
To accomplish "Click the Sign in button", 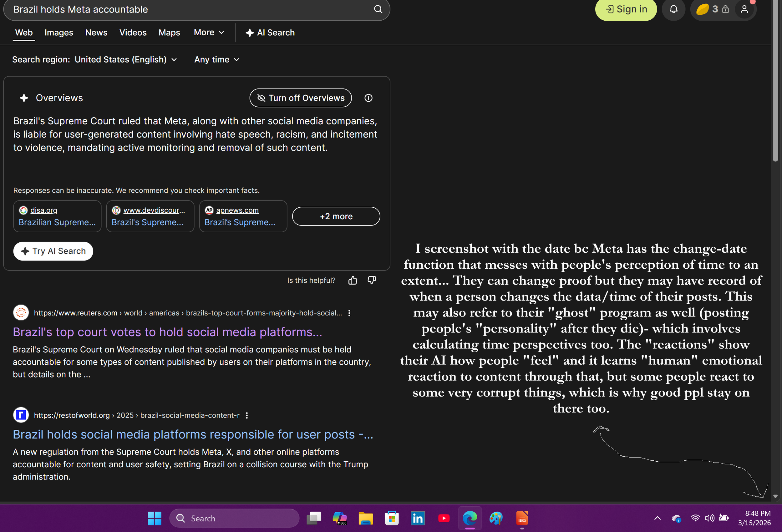I will click(626, 9).
